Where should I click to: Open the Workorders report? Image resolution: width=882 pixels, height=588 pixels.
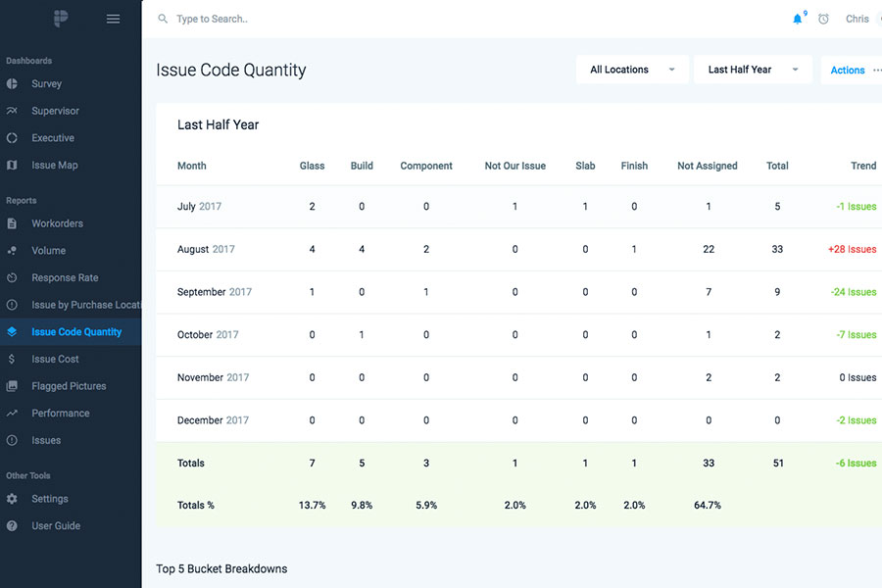click(57, 223)
